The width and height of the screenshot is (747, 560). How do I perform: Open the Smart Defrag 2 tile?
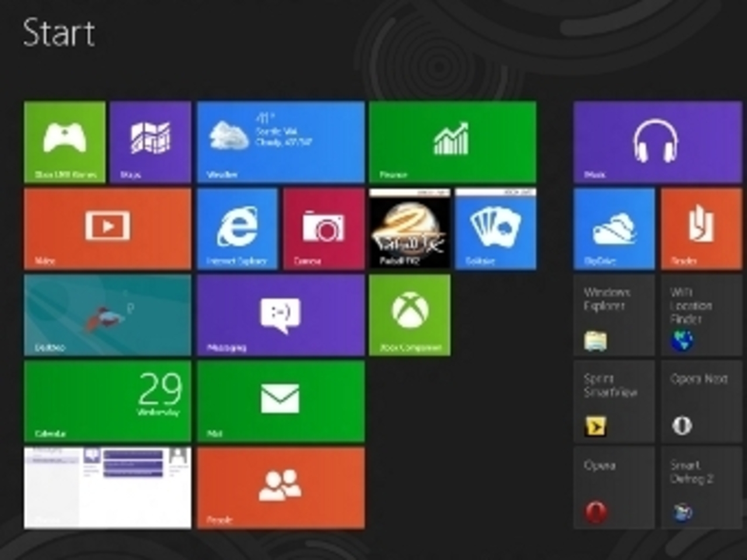click(x=701, y=488)
